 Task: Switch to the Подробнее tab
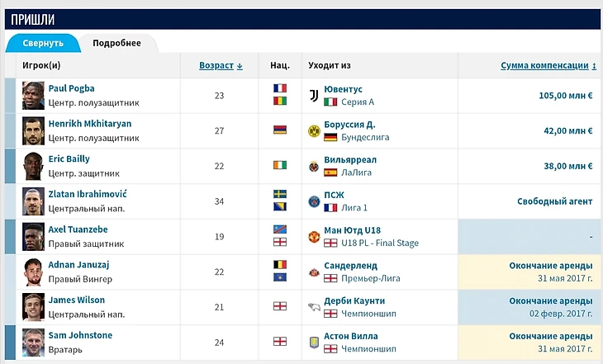click(x=116, y=43)
